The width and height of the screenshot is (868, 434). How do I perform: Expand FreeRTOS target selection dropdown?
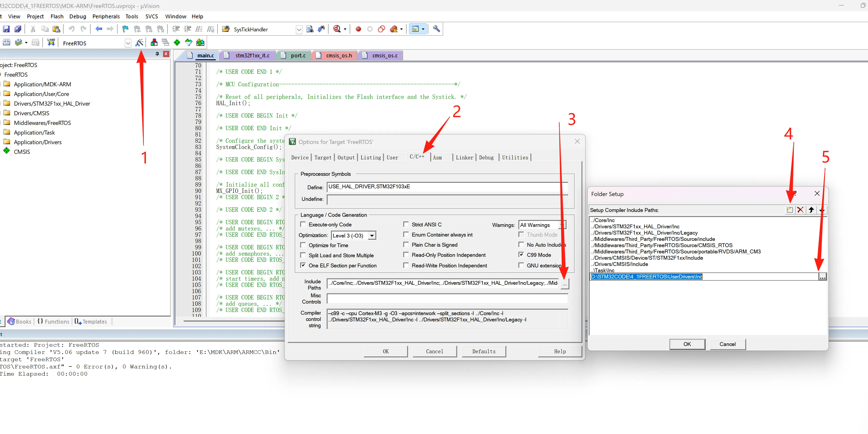click(x=128, y=43)
